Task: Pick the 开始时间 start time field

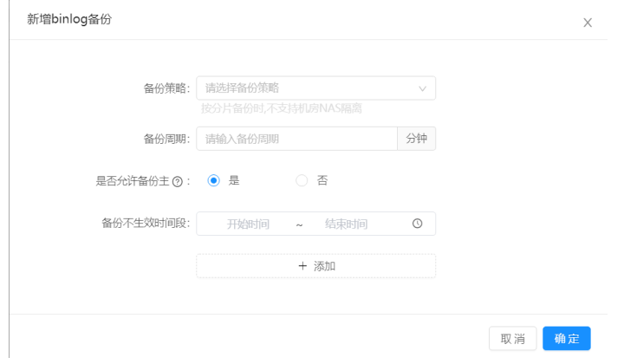Action: tap(248, 224)
